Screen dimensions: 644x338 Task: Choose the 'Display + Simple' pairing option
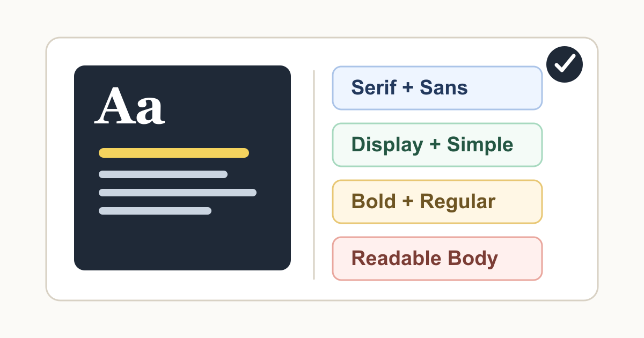click(437, 145)
